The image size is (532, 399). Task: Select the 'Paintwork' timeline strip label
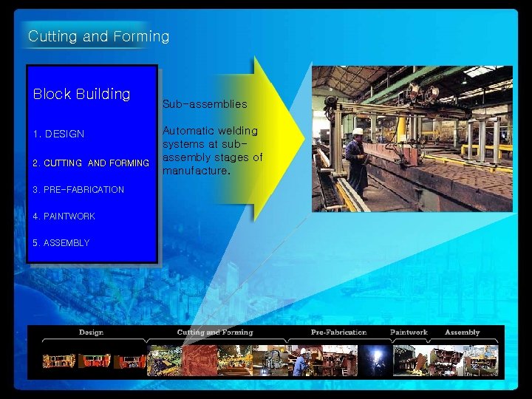pos(409,332)
